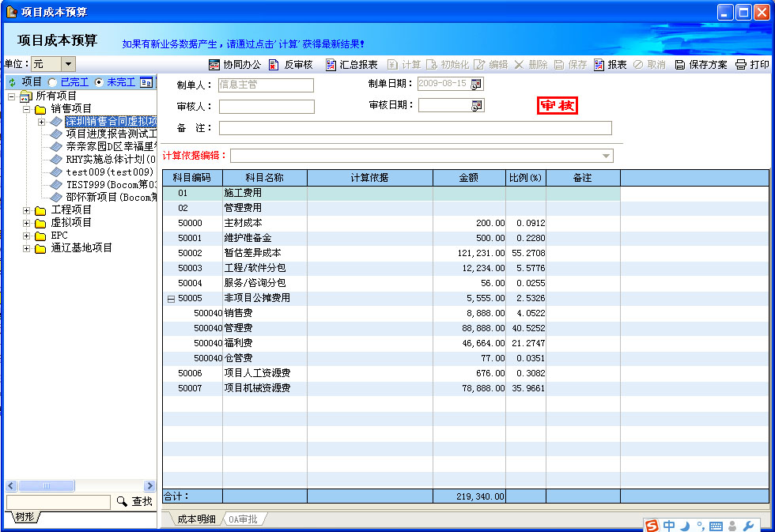Expand the 工程项目 tree folder
Image resolution: width=775 pixels, height=532 pixels.
click(x=27, y=210)
